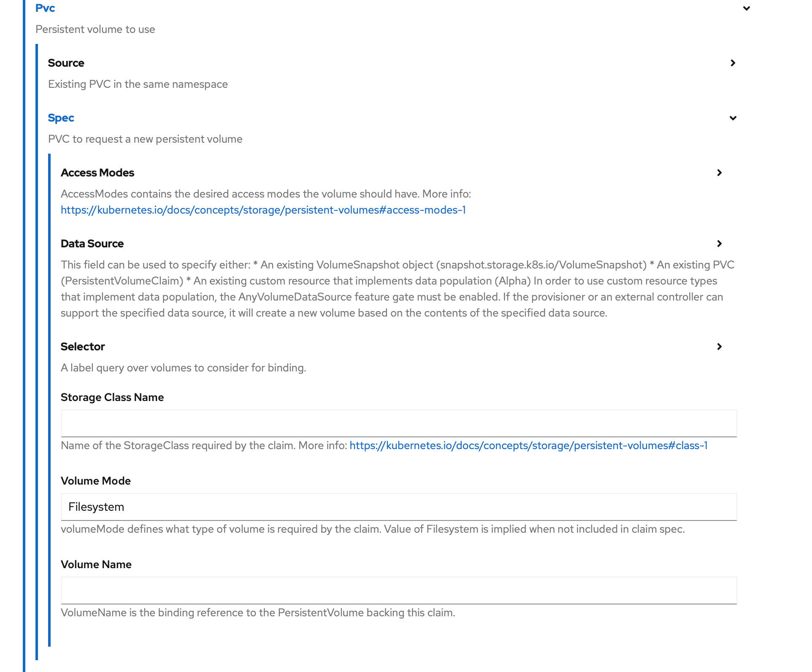Expand the Source section arrow

click(733, 63)
